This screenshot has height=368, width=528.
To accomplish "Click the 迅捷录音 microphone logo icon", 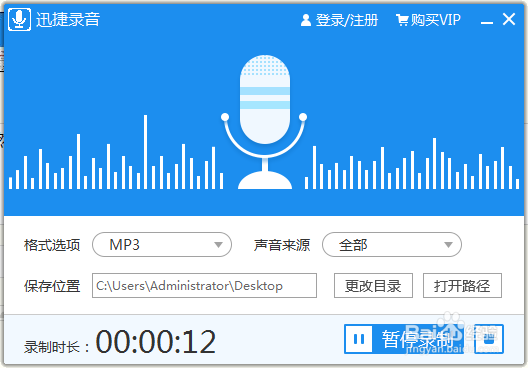I will [x=19, y=20].
